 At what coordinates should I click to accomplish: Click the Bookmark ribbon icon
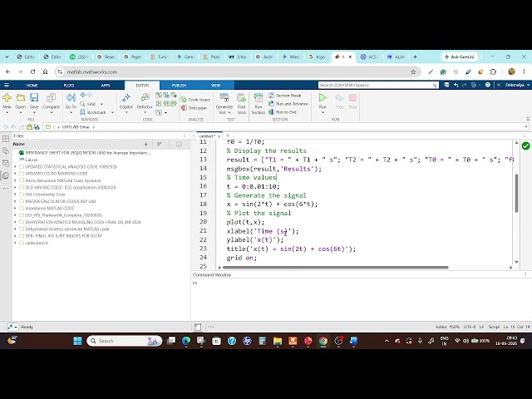click(82, 112)
